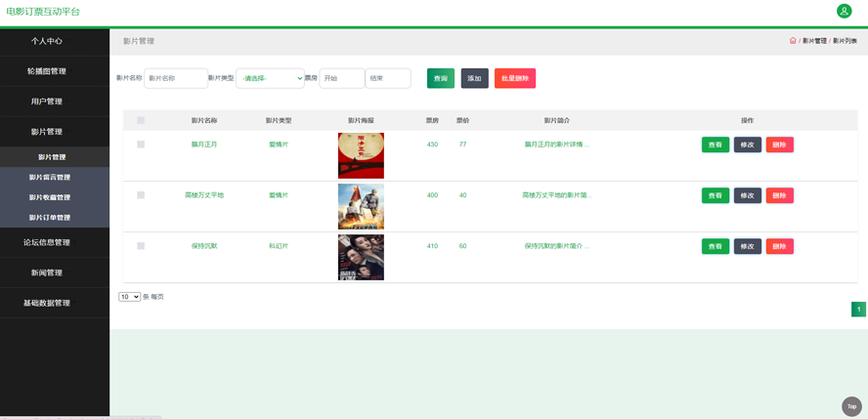Click the 影片简介 column header
This screenshot has height=419, width=868.
tap(557, 120)
